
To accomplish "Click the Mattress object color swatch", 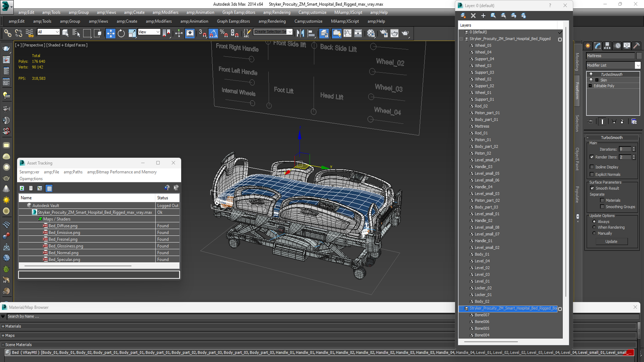I will [639, 56].
